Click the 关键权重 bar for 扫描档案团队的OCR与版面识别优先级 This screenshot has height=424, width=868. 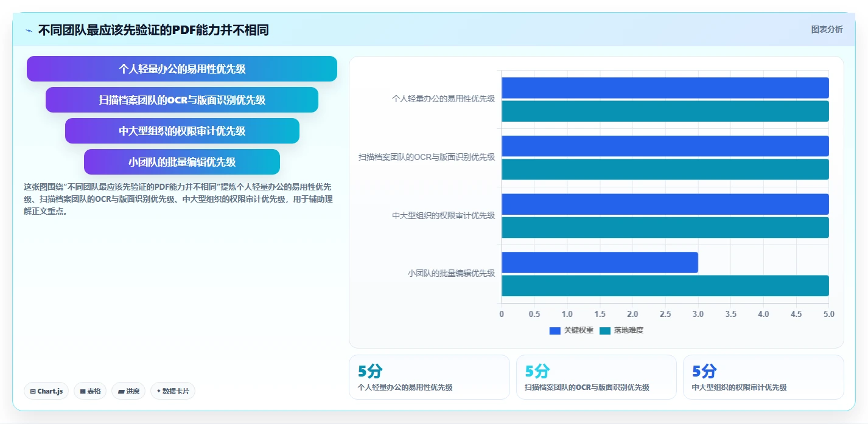coord(665,146)
